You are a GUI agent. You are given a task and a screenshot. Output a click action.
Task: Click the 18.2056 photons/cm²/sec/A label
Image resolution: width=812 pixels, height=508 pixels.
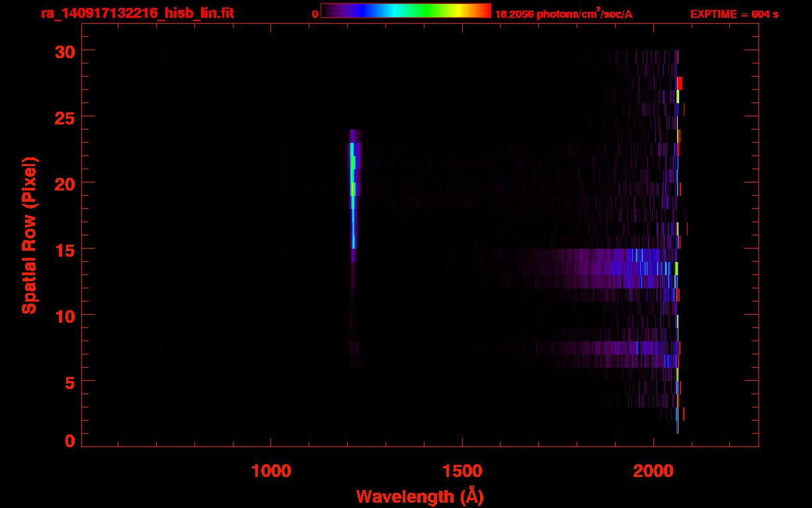563,13
